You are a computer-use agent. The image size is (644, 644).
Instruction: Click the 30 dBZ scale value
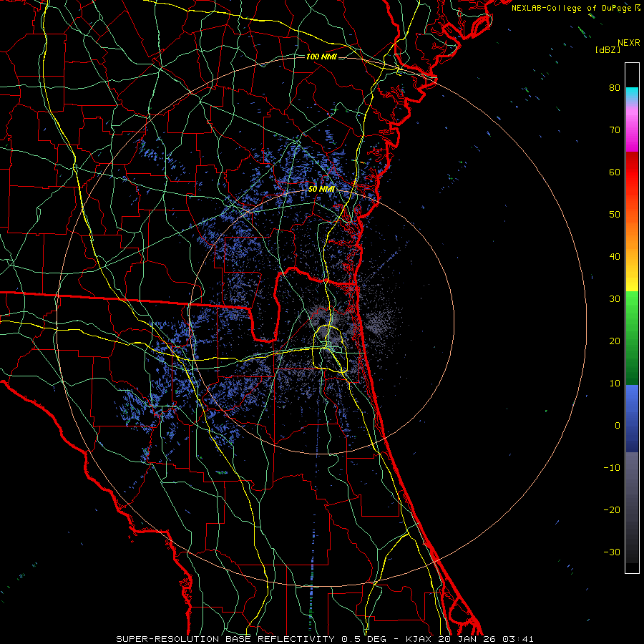[615, 299]
